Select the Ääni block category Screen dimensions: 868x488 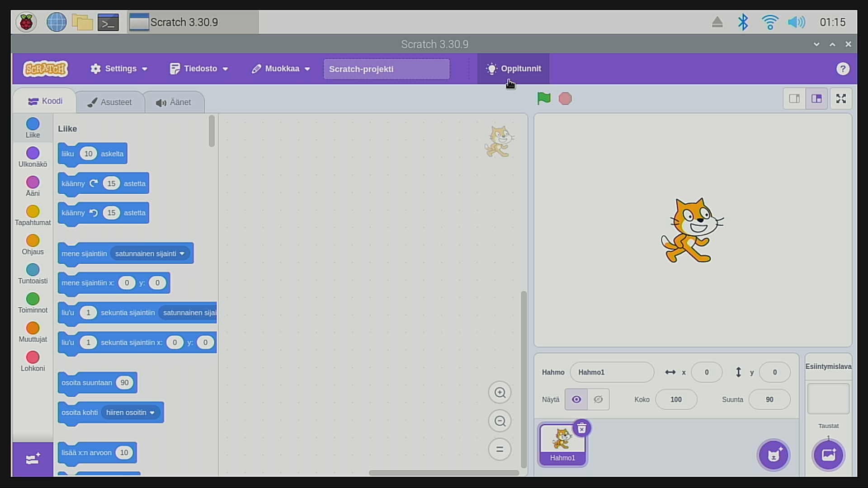[x=33, y=186]
